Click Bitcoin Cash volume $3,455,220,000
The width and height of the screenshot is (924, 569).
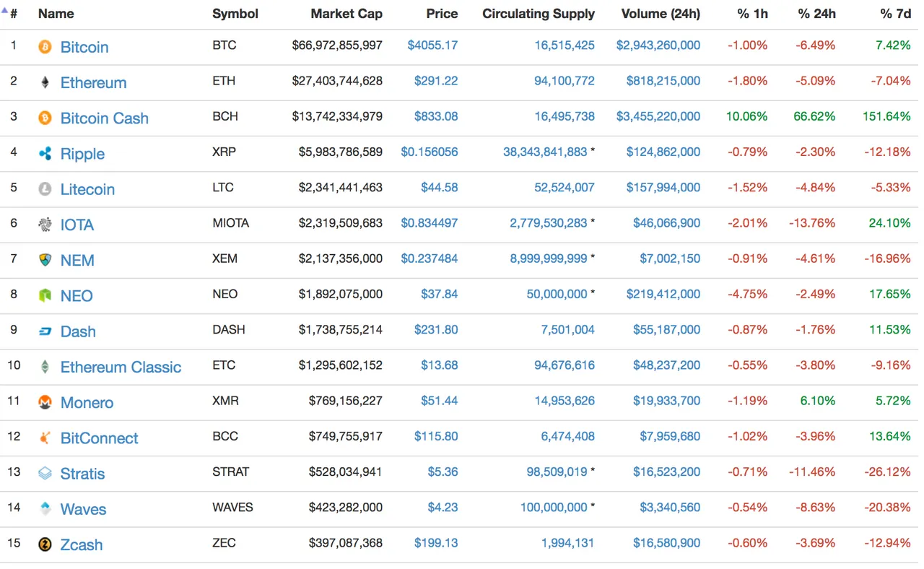coord(658,116)
